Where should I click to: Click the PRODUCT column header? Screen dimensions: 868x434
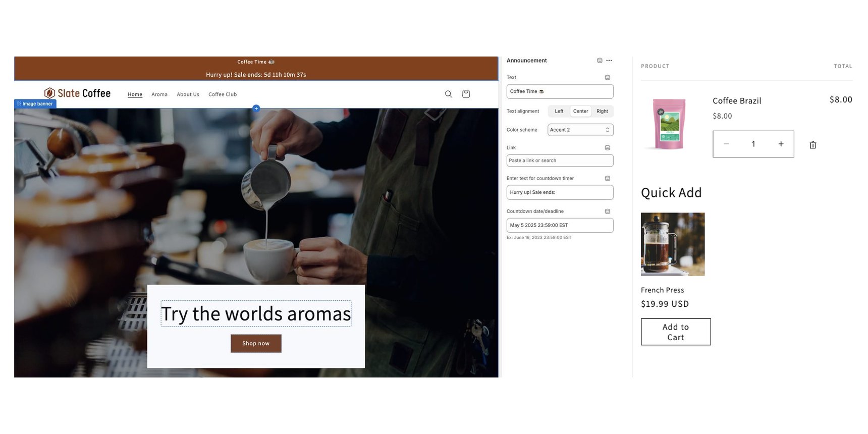click(655, 66)
